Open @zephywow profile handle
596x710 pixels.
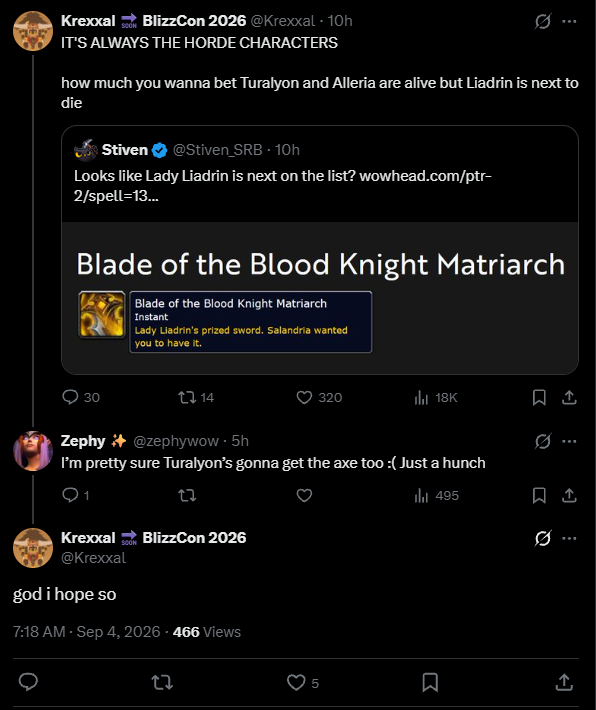[176, 441]
